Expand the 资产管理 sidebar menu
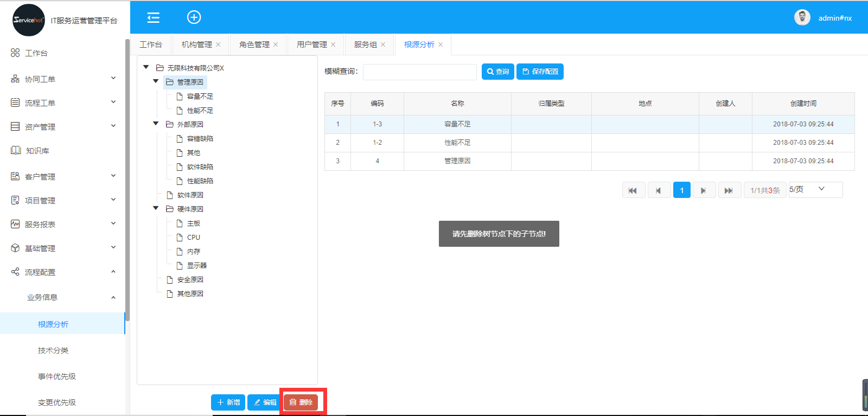 (x=62, y=127)
